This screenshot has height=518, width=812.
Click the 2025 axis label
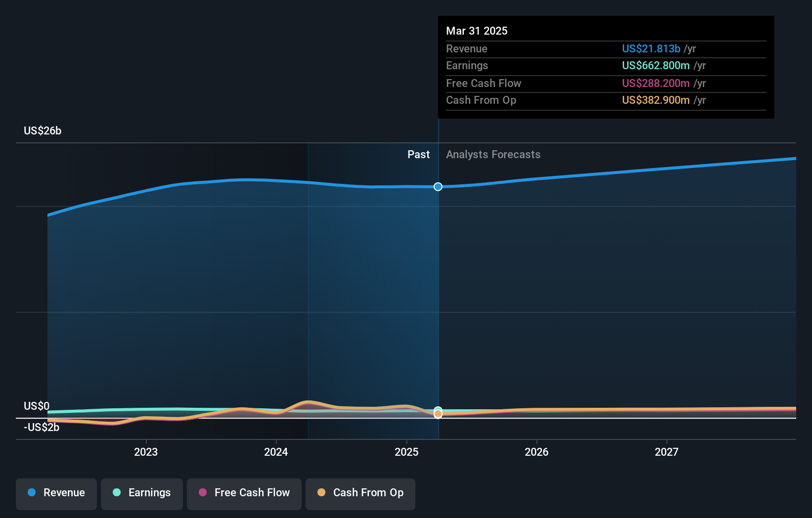click(406, 452)
